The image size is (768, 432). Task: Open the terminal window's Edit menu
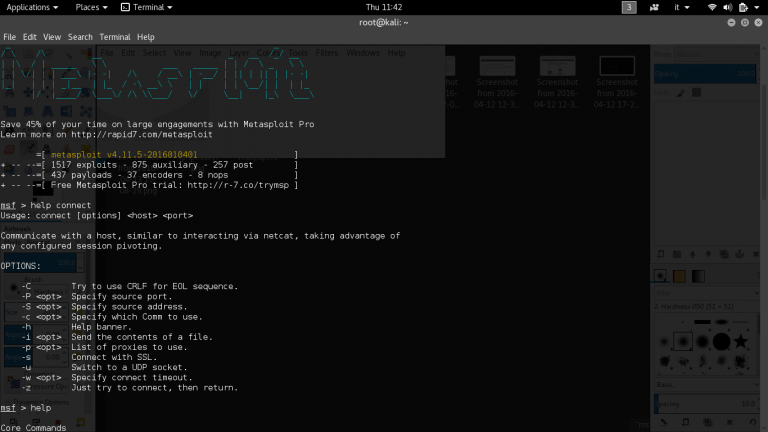29,37
